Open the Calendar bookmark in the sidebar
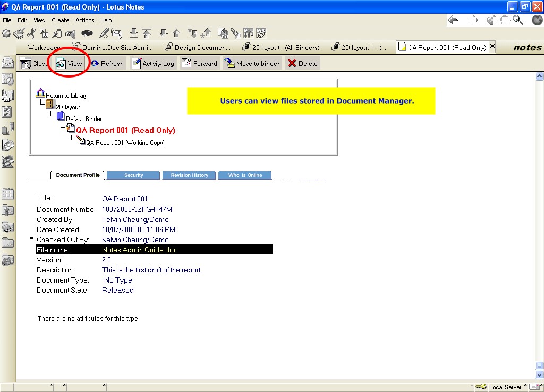Viewport: 544px width, 392px height. click(x=7, y=79)
